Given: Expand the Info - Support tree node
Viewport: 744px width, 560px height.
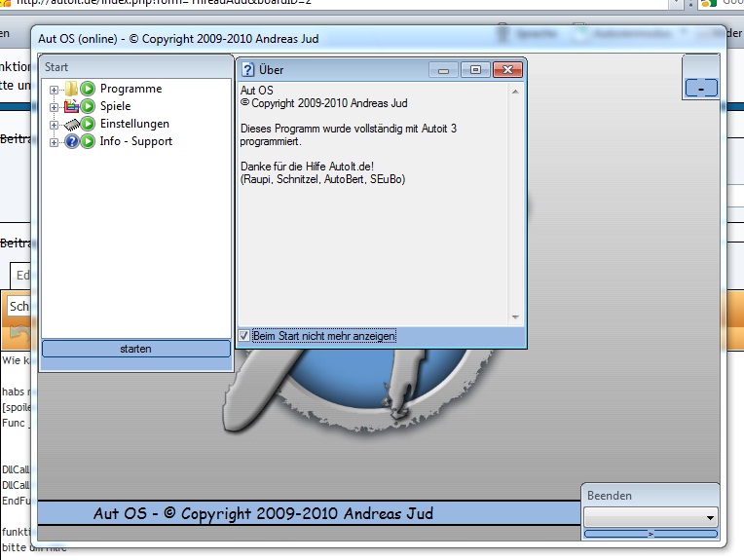Looking at the screenshot, I should pos(54,142).
